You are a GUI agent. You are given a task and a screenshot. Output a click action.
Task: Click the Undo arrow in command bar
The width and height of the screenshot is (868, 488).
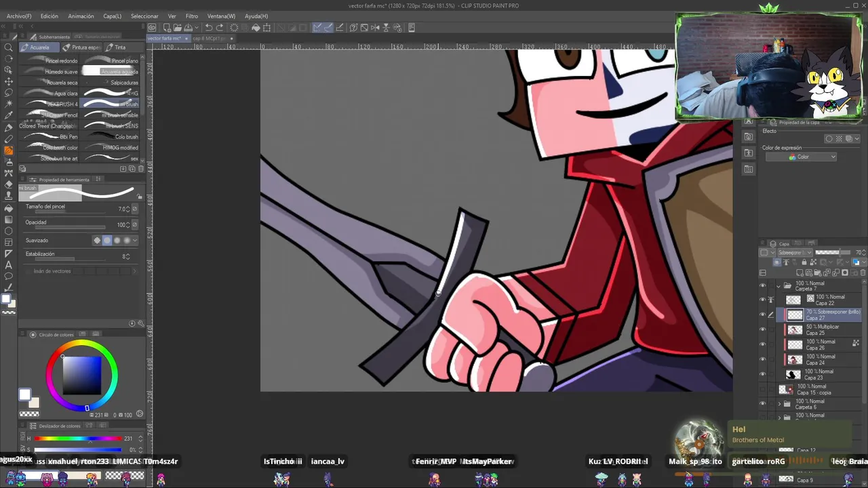tap(209, 28)
